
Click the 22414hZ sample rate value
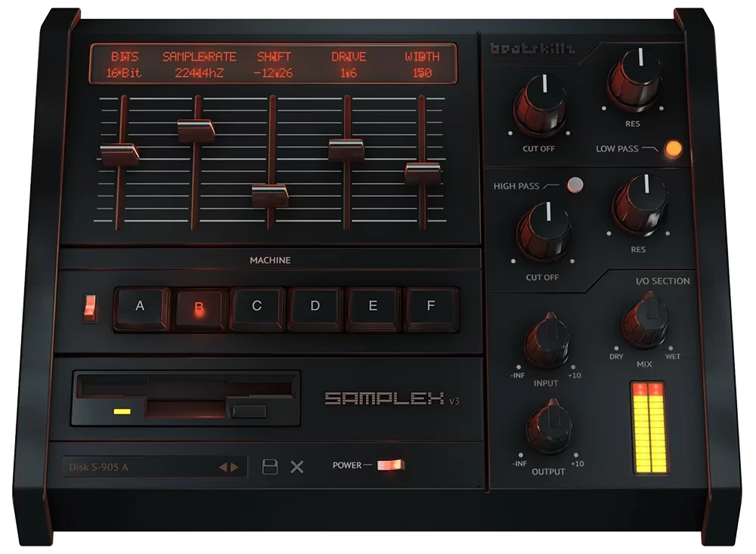pyautogui.click(x=199, y=73)
